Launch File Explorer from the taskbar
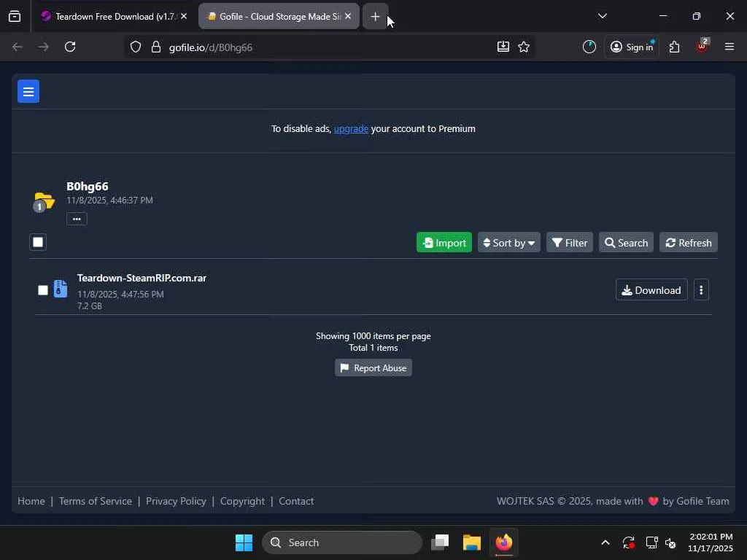The width and height of the screenshot is (747, 560). click(472, 542)
